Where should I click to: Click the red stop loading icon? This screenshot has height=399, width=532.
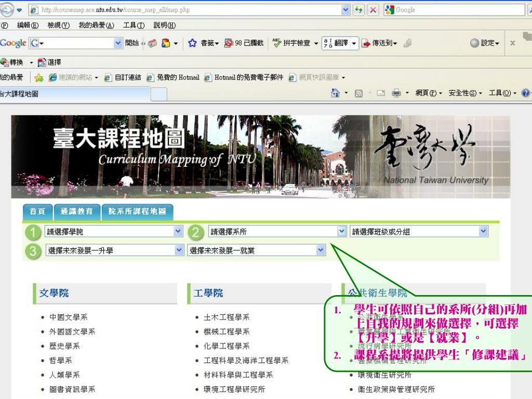pyautogui.click(x=373, y=10)
